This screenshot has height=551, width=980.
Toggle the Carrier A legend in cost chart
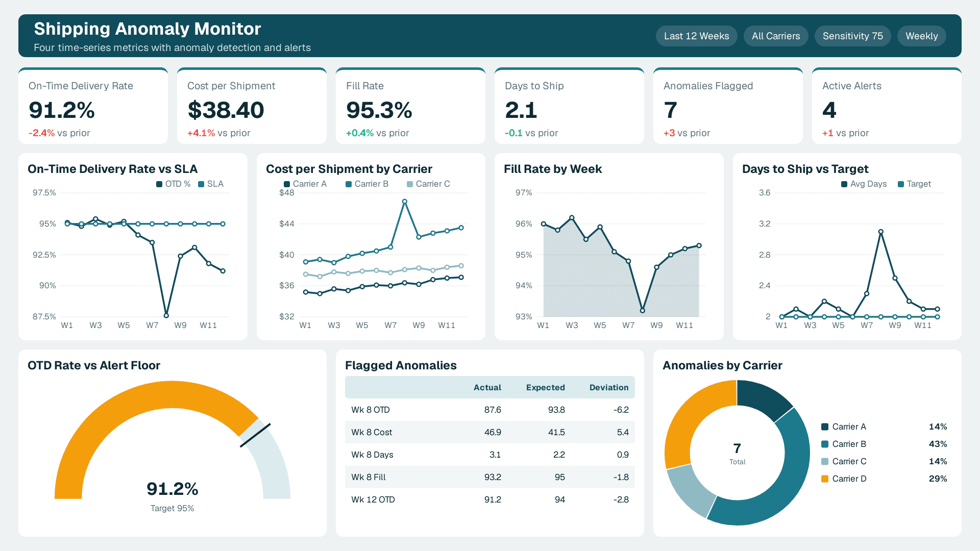tap(305, 184)
